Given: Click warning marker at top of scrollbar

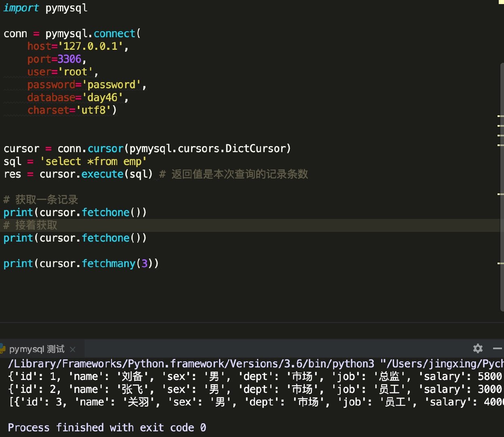Looking at the screenshot, I should tap(501, 2).
